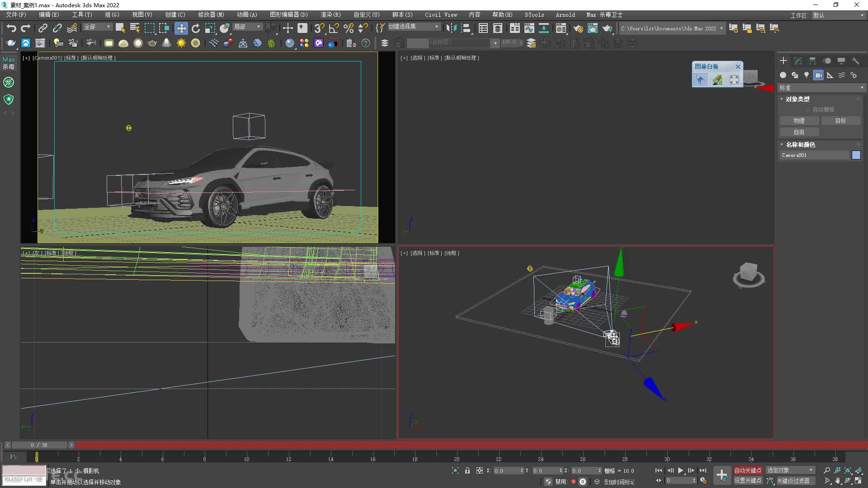Screen dimensions: 868x488
Task: Toggle 自动关键点 auto key mode
Action: [748, 470]
